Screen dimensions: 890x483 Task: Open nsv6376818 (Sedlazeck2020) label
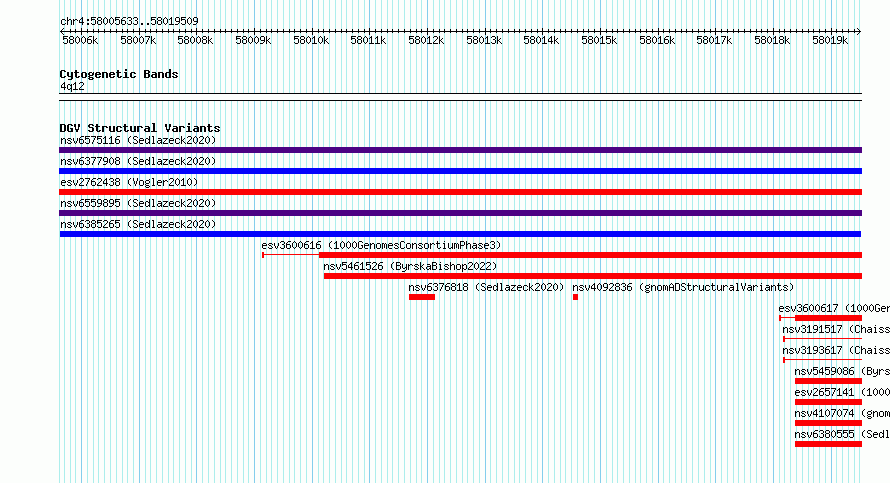point(486,287)
